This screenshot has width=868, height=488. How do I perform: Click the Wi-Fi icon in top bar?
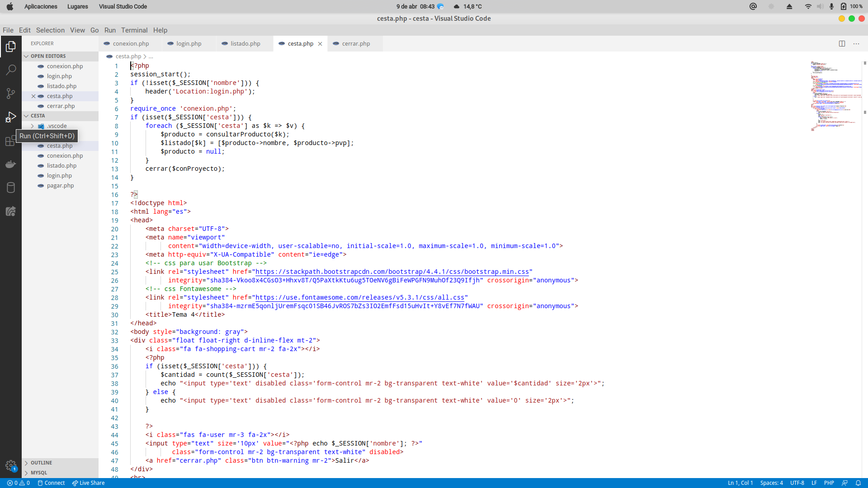pos(808,6)
